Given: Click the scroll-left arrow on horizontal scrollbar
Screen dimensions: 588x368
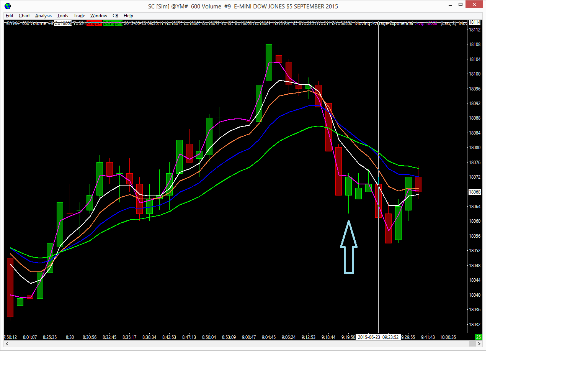Looking at the screenshot, I should [7, 344].
